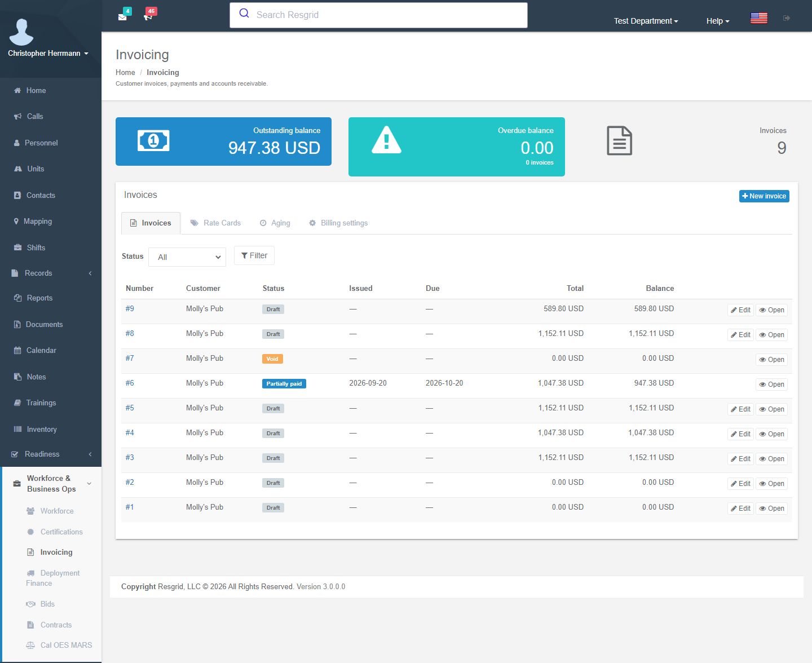Expand the Records menu
The width and height of the screenshot is (812, 663).
pos(51,273)
